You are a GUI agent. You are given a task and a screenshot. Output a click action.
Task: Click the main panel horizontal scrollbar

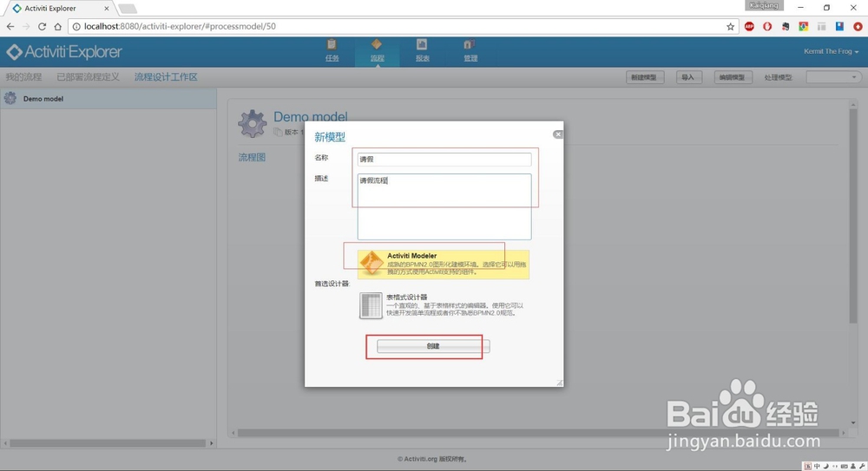(538, 433)
